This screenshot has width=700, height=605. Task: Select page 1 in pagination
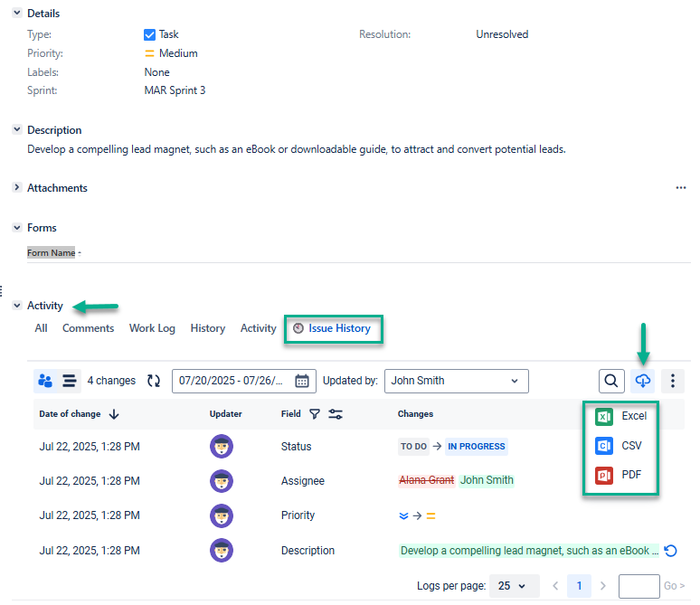coord(579,586)
